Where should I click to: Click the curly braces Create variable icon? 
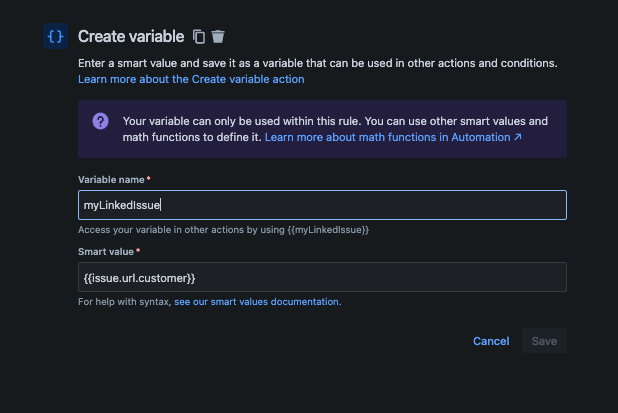coord(56,36)
